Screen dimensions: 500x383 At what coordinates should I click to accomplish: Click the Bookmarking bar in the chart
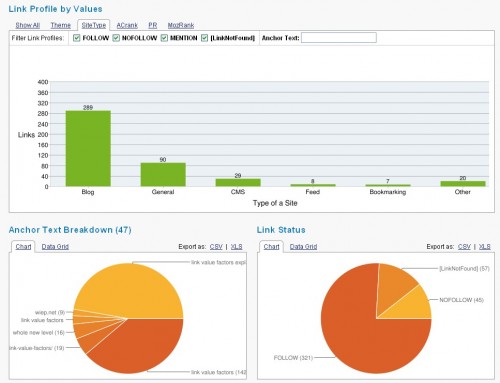[388, 185]
